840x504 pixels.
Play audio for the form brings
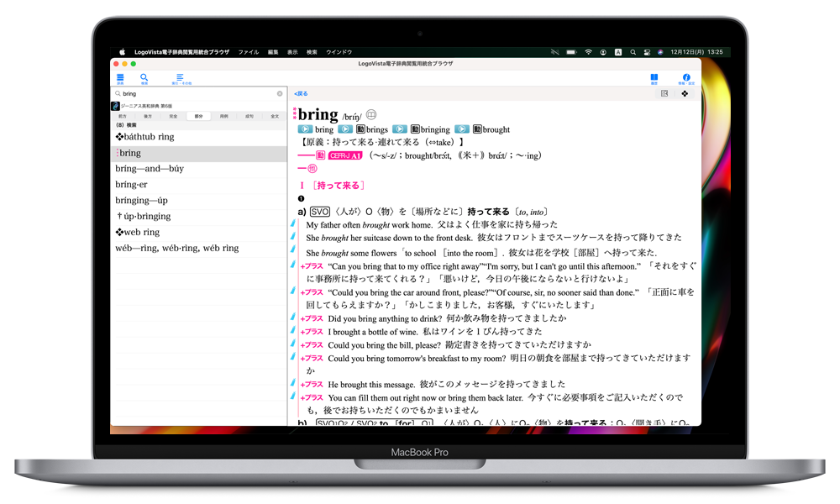345,129
